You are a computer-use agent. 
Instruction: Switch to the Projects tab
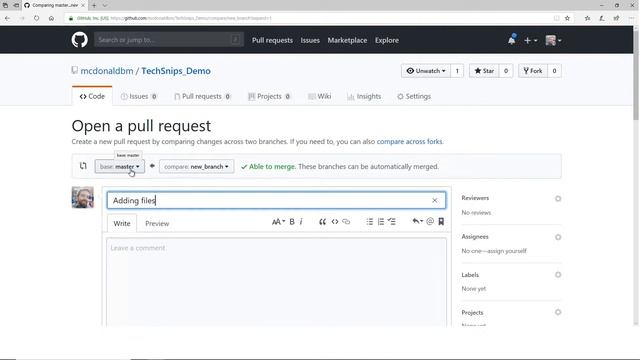click(269, 96)
